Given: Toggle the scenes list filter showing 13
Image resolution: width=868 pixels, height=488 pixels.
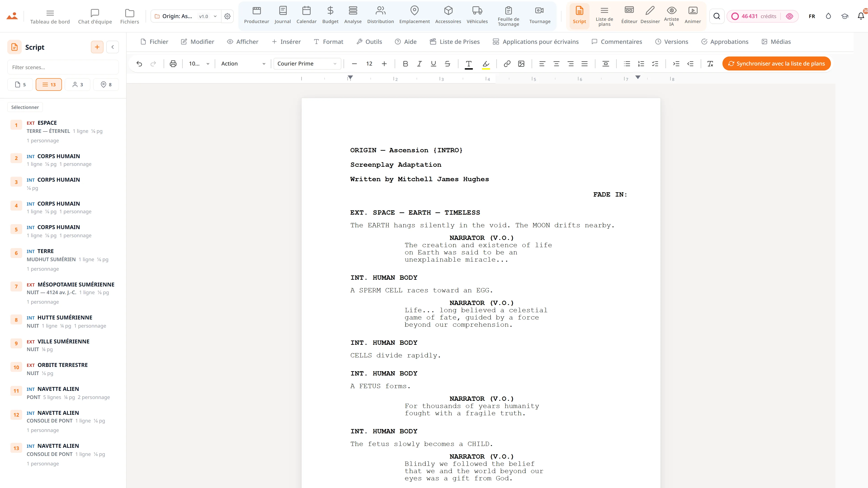Looking at the screenshot, I should (x=49, y=84).
